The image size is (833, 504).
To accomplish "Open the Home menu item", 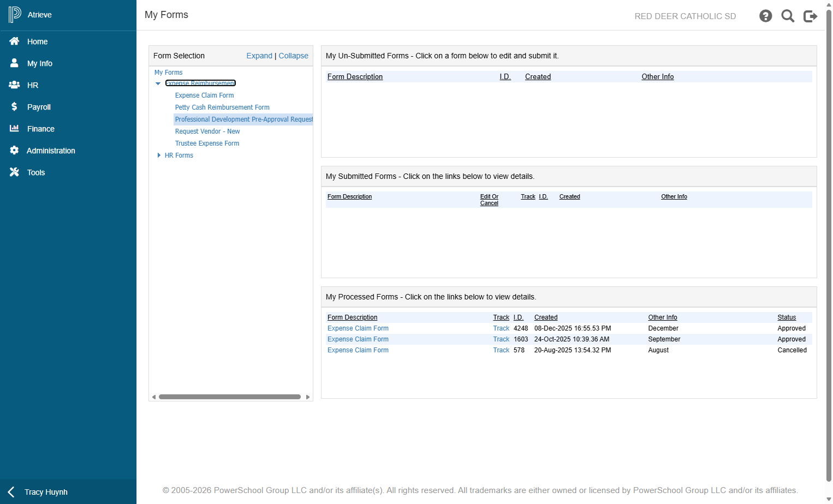I will tap(37, 41).
